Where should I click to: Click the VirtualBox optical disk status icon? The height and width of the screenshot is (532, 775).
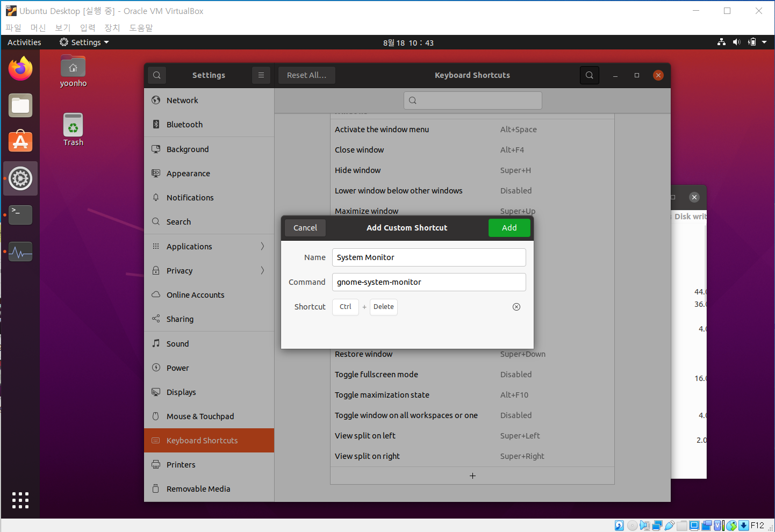pyautogui.click(x=633, y=526)
